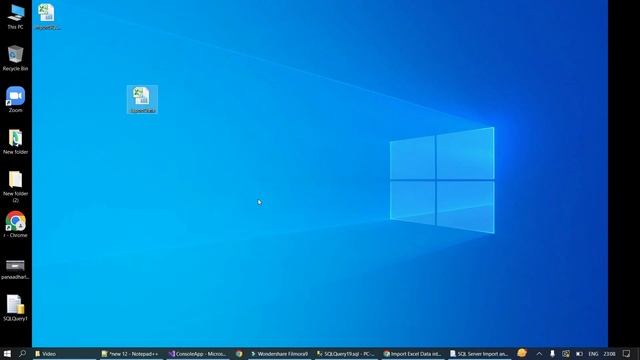The width and height of the screenshot is (640, 360).
Task: Switch to Video folder taskbar window
Action: (64, 354)
